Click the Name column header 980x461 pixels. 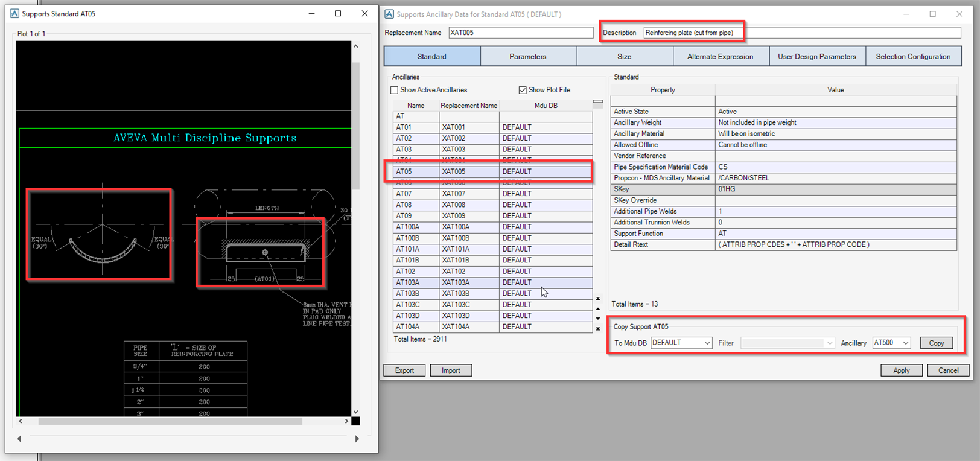pyautogui.click(x=416, y=106)
